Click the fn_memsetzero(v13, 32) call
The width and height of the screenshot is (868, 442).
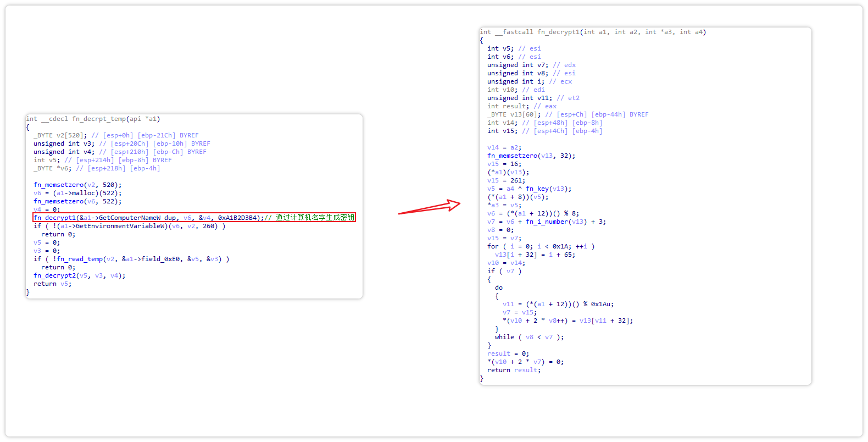click(531, 156)
